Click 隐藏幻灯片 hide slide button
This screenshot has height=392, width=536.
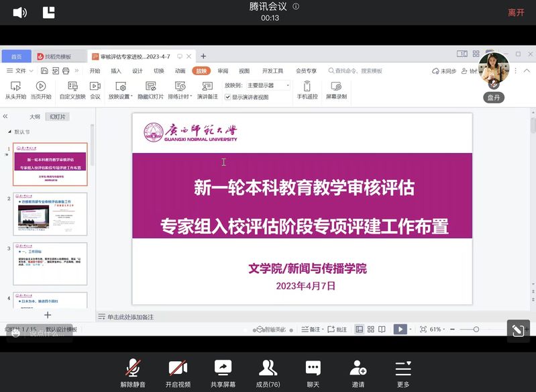150,91
